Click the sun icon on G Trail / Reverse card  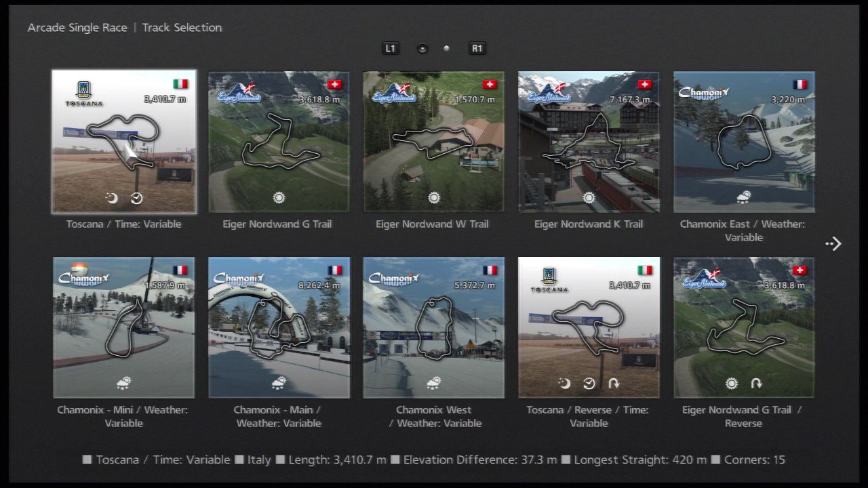tap(731, 384)
